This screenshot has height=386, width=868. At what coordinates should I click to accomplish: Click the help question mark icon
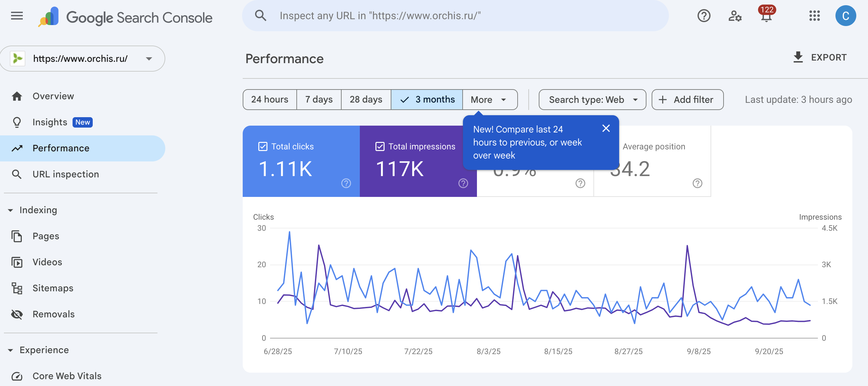(704, 16)
